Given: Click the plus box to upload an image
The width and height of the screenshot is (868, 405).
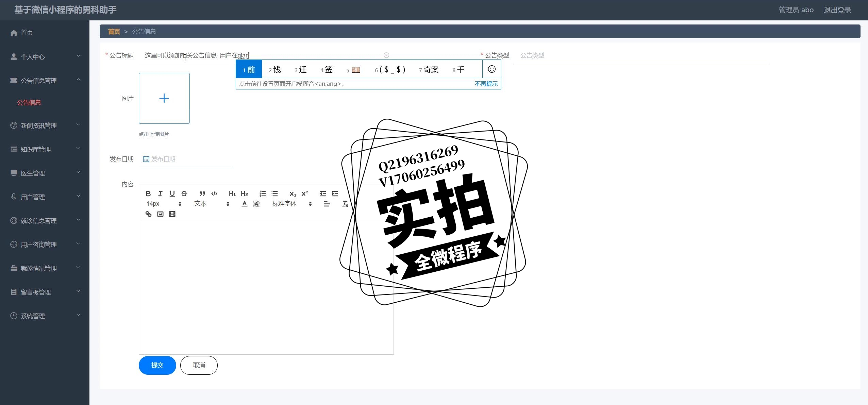Looking at the screenshot, I should point(164,98).
